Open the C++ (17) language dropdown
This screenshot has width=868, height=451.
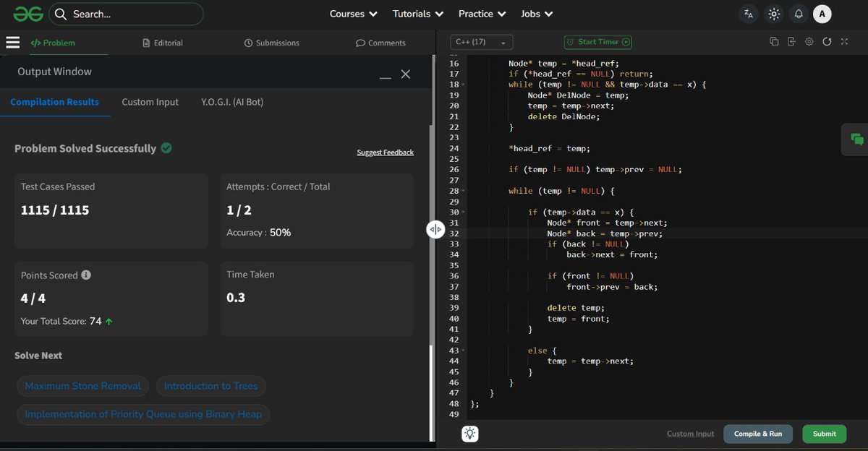(482, 43)
